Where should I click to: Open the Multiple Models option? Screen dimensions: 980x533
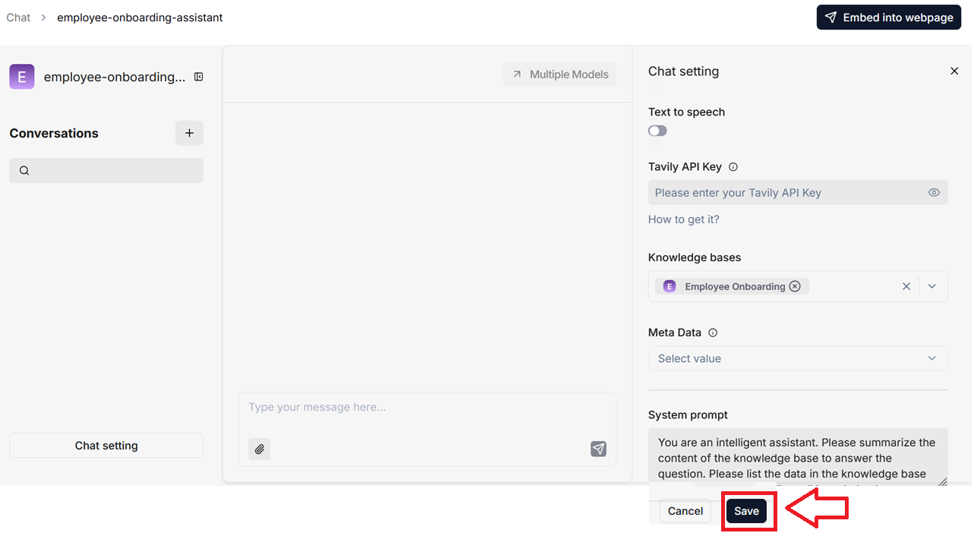pyautogui.click(x=559, y=74)
